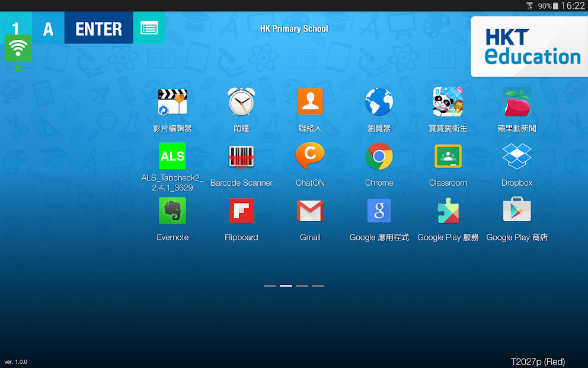588x368 pixels.
Task: Open Google Classroom app
Action: pos(448,156)
